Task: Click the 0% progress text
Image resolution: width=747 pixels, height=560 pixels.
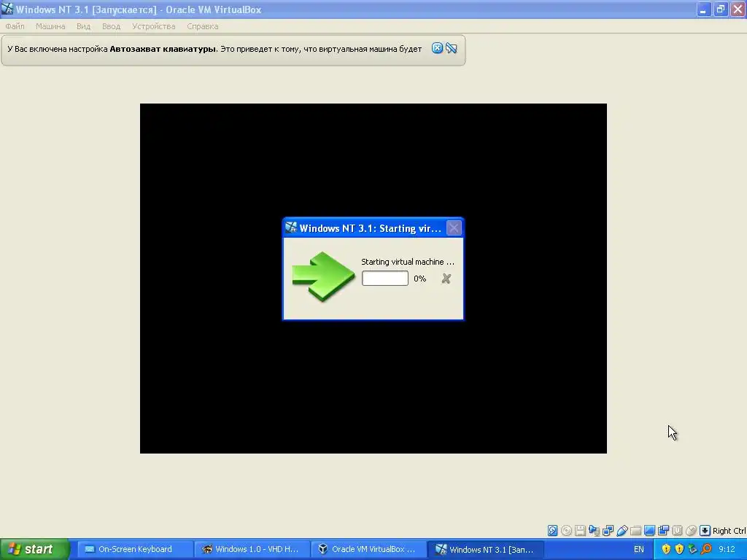Action: click(x=419, y=279)
